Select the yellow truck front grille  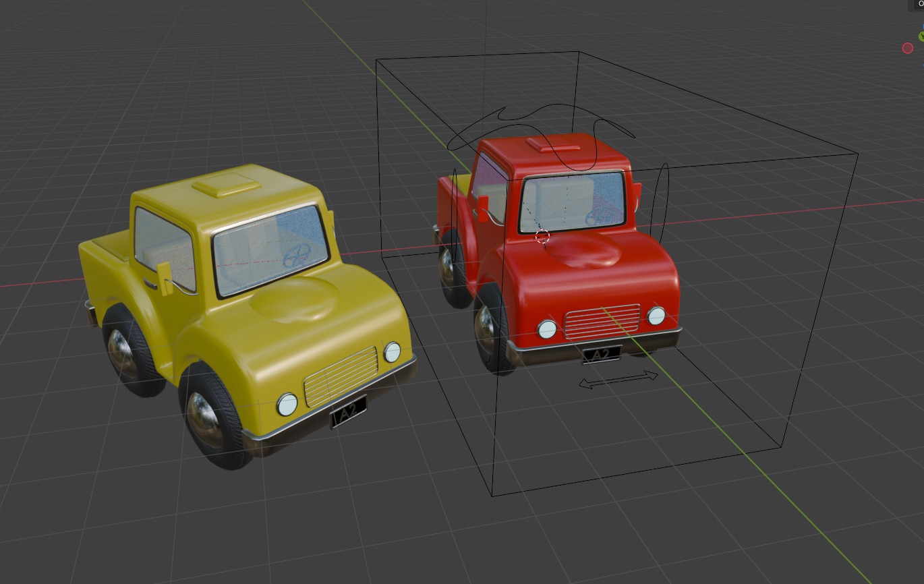pyautogui.click(x=341, y=377)
